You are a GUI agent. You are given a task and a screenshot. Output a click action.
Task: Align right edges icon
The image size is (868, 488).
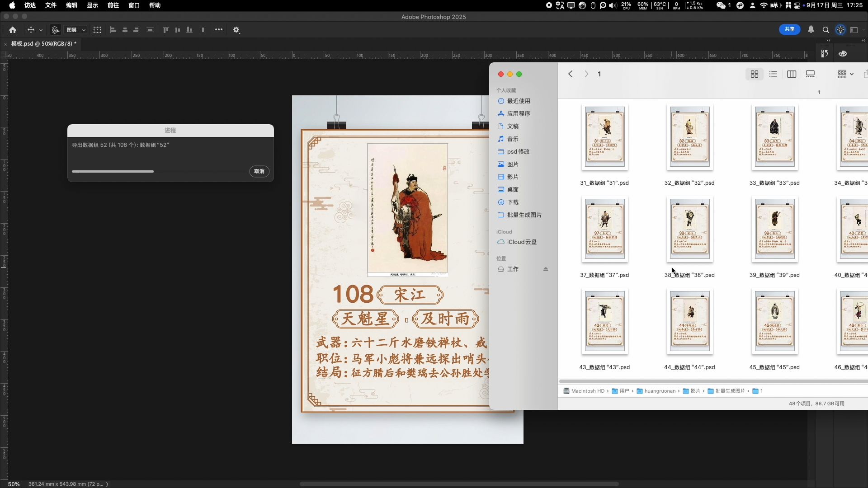136,30
